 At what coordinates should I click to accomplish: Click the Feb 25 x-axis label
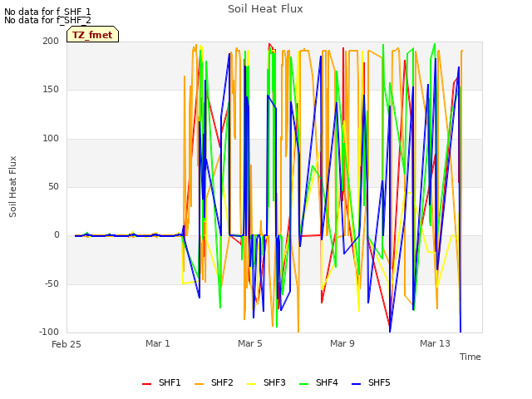tap(66, 344)
